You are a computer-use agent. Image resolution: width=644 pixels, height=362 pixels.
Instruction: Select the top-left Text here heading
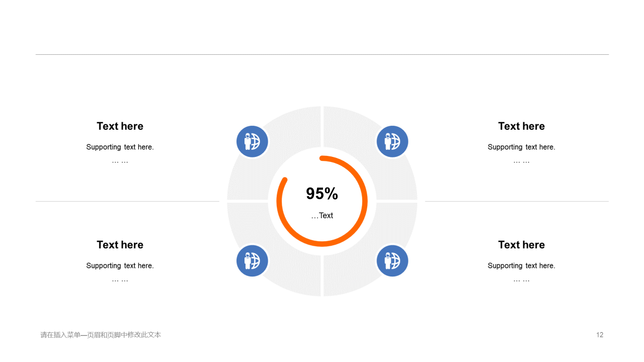(x=120, y=126)
